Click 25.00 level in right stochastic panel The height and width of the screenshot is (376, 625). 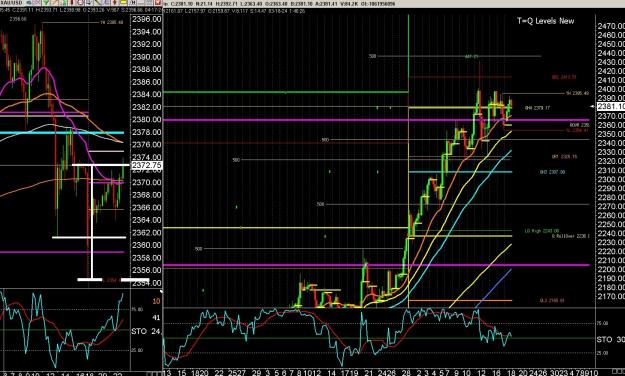(x=602, y=353)
